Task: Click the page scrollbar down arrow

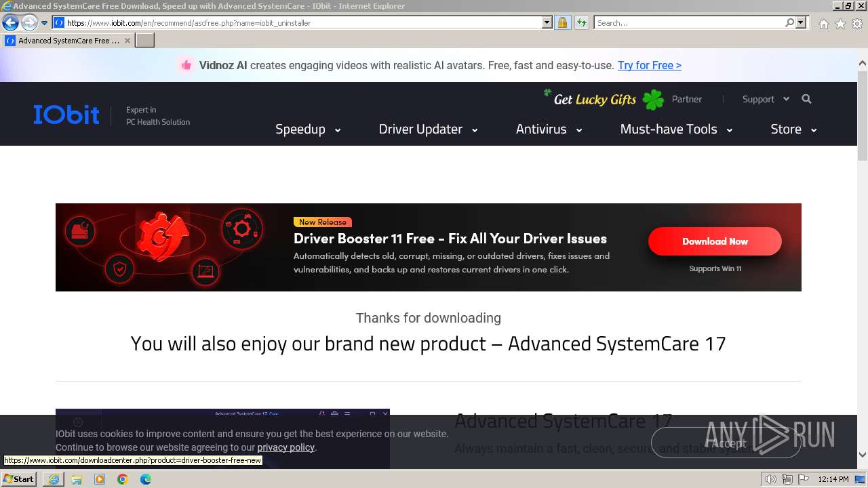Action: pos(863,455)
